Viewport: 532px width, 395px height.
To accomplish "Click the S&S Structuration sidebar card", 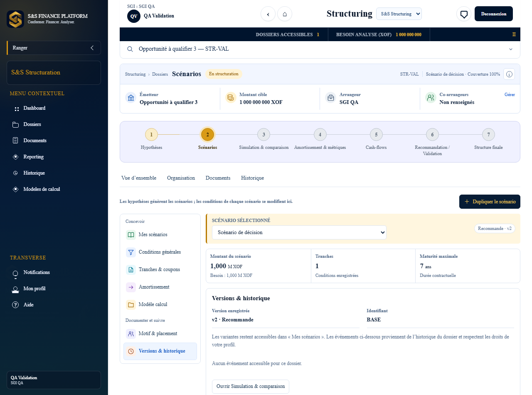I will pyautogui.click(x=54, y=73).
